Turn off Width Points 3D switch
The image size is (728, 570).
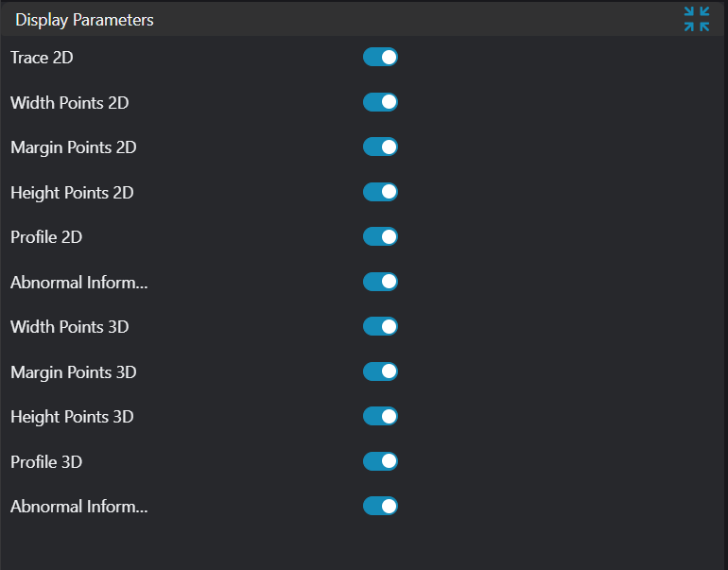coord(380,327)
